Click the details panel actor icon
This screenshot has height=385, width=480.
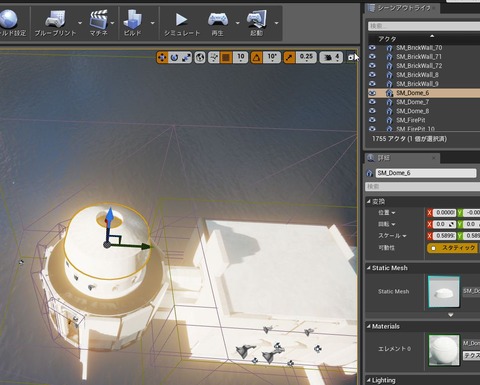coord(369,173)
